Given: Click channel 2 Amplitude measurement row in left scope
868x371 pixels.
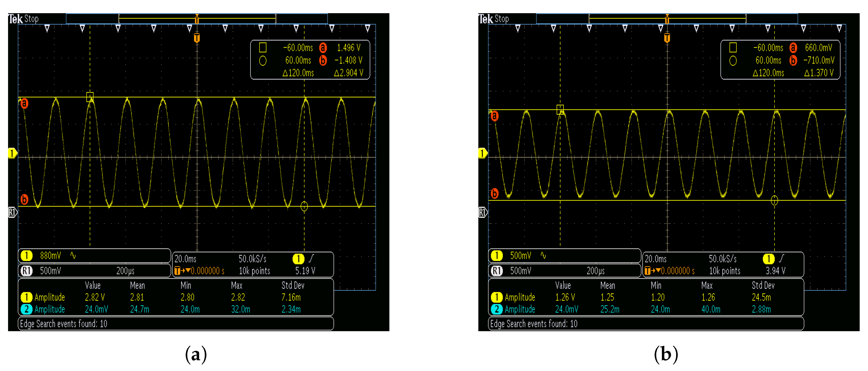Looking at the screenshot, I should point(50,309).
